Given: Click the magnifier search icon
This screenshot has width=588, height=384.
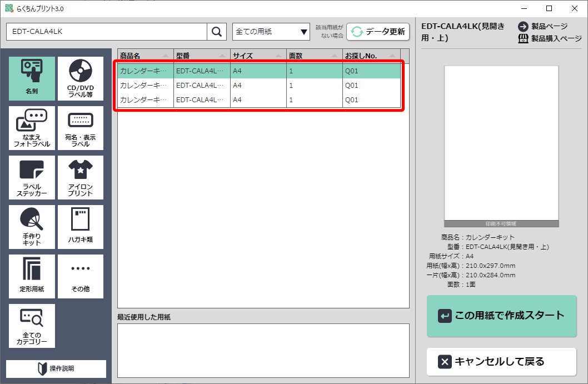Looking at the screenshot, I should 217,32.
